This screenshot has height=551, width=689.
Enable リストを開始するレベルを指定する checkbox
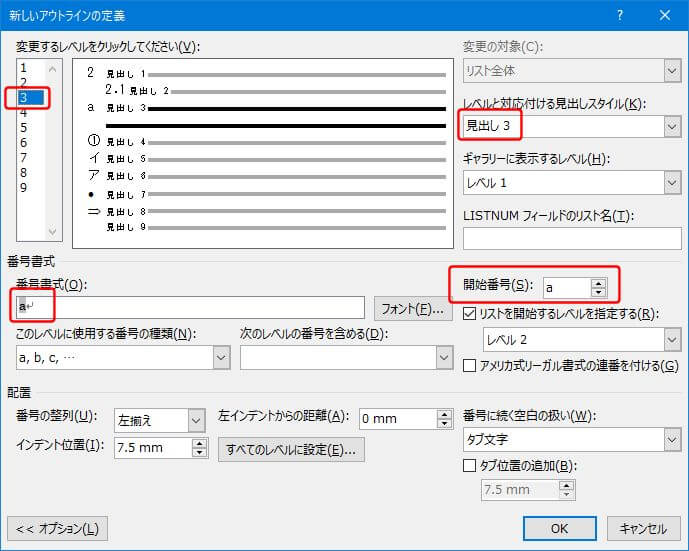pos(473,314)
